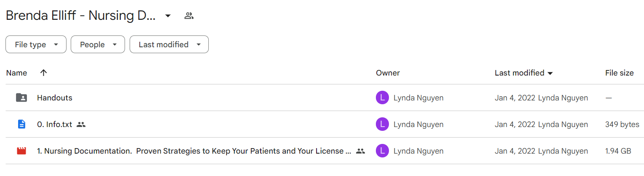Expand the folder title dropdown arrow
Image resolution: width=644 pixels, height=176 pixels.
[x=168, y=16]
